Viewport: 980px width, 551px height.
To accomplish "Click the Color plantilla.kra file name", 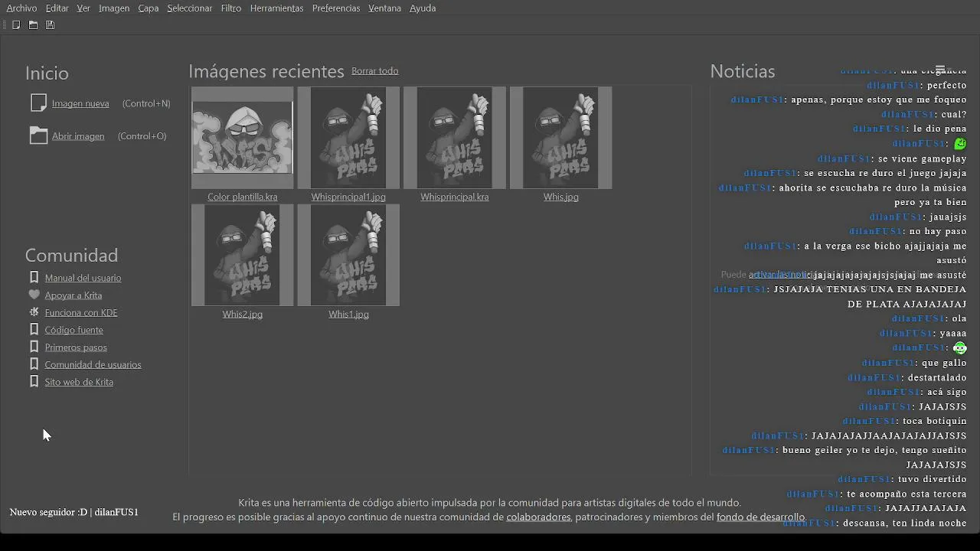I will click(x=243, y=197).
